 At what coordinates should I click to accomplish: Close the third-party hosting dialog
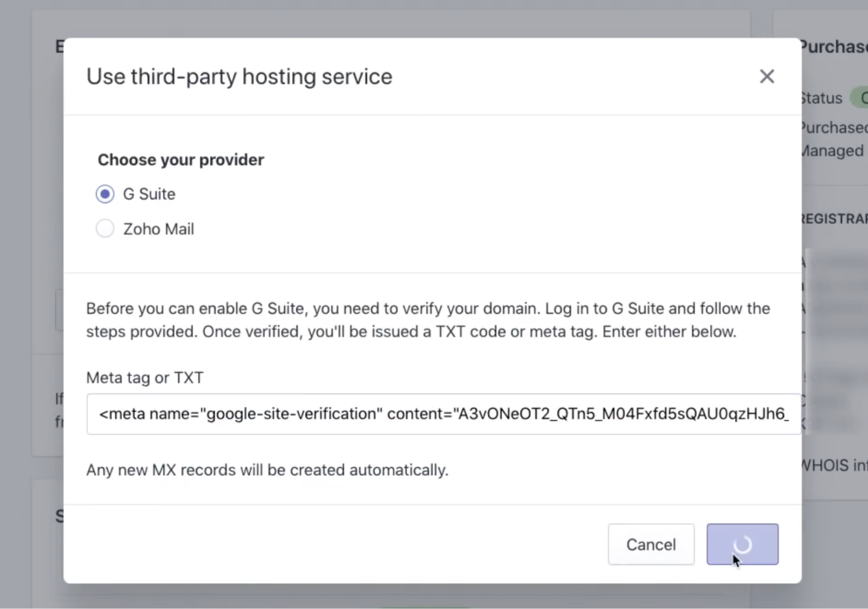pyautogui.click(x=767, y=76)
